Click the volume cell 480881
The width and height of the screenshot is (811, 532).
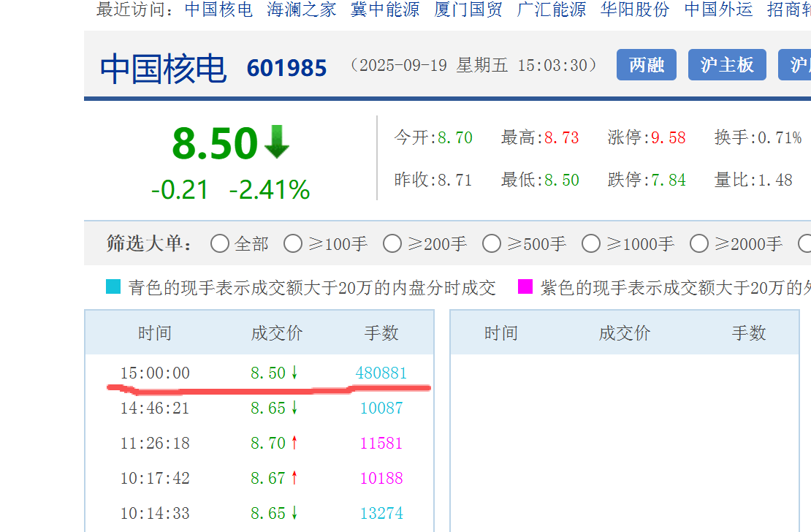point(381,373)
